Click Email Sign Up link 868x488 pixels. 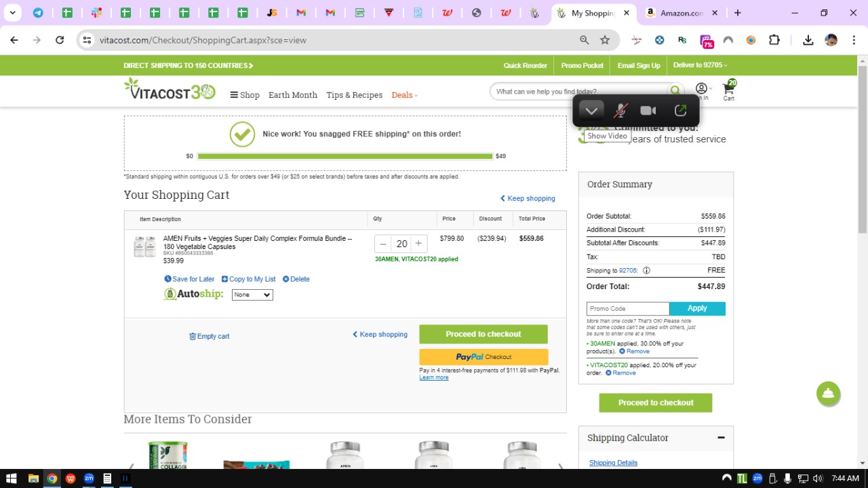(x=639, y=66)
